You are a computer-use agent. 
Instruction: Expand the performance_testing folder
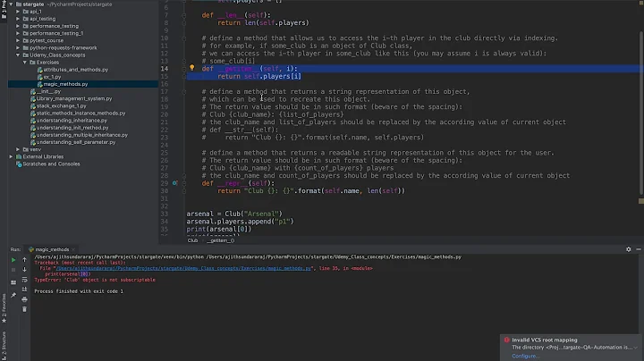pos(18,26)
